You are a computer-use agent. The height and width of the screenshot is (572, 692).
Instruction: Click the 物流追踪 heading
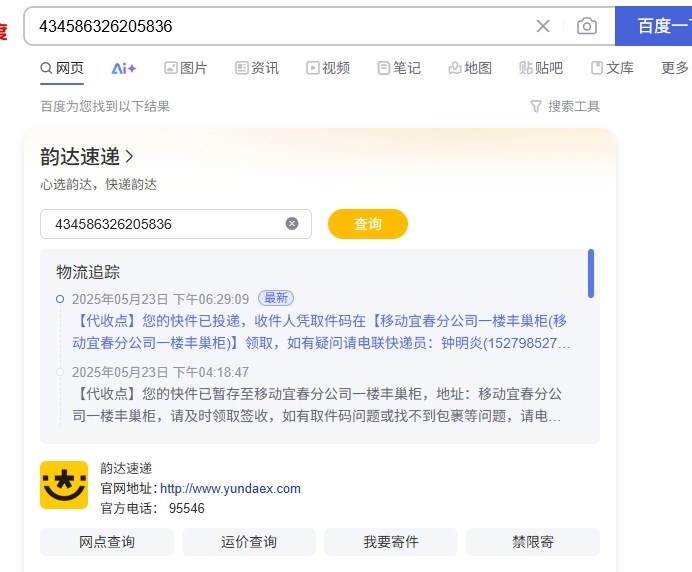point(88,272)
